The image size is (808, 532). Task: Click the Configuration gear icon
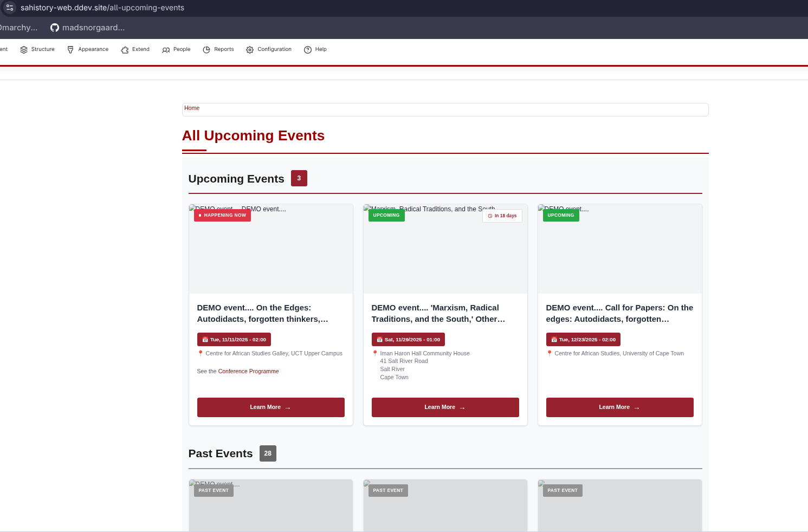(x=250, y=50)
